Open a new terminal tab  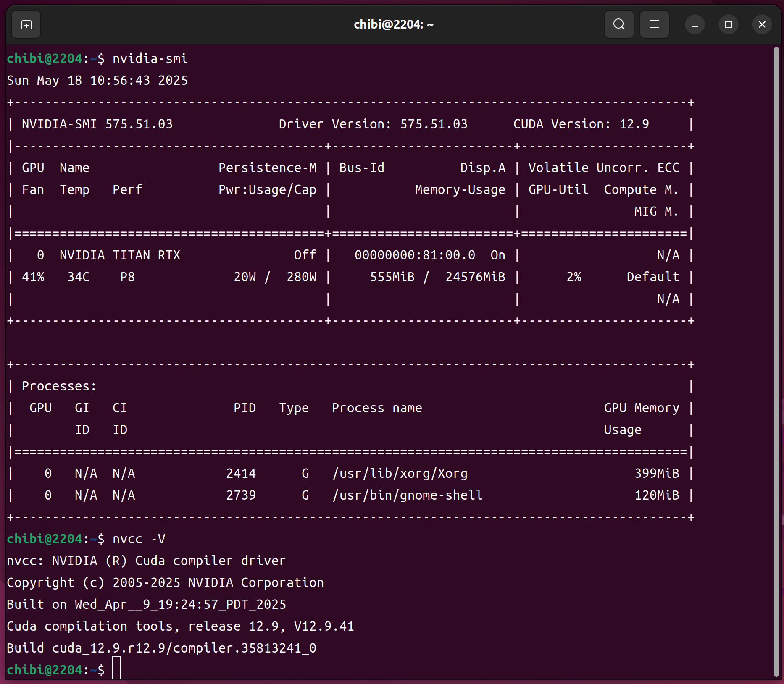[26, 25]
